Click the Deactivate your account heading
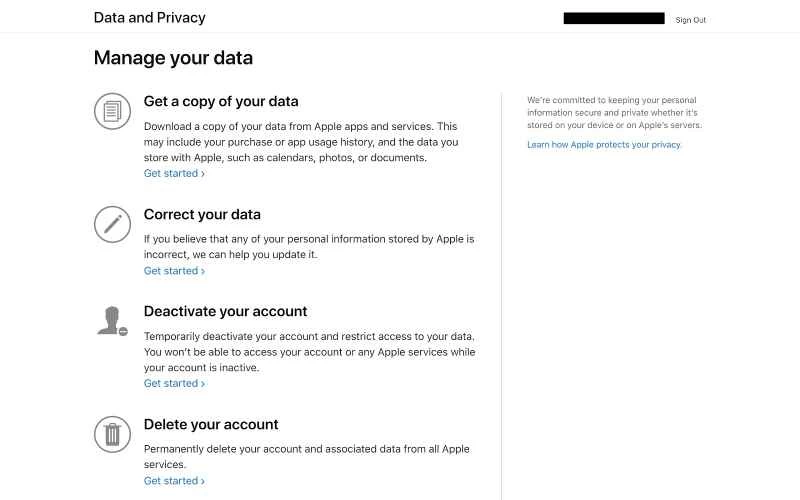 225,311
